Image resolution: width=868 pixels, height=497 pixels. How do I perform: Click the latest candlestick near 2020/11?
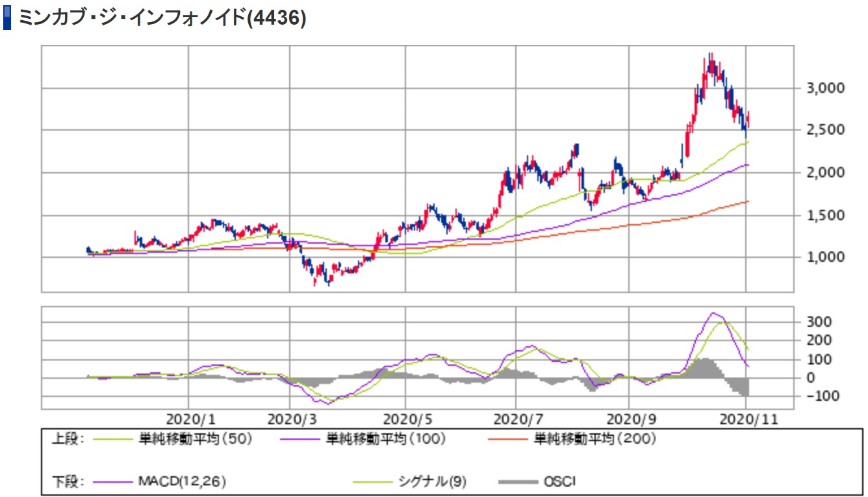tap(748, 120)
